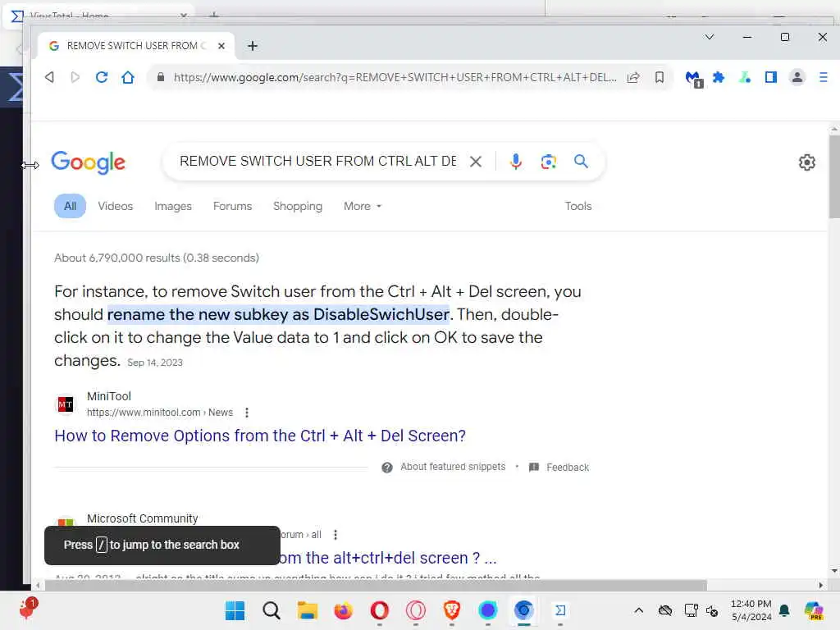Launch File Explorer from the taskbar

click(x=308, y=610)
